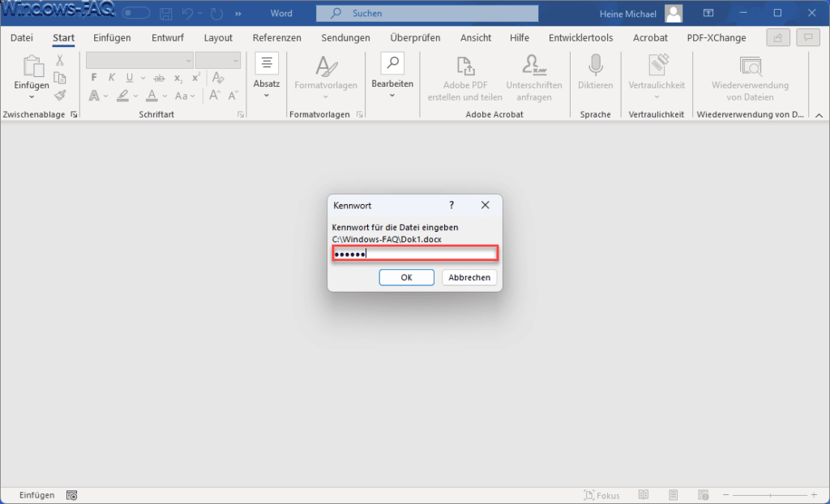Screen dimensions: 830x504
Task: Apply subscript formatting
Action: (178, 78)
